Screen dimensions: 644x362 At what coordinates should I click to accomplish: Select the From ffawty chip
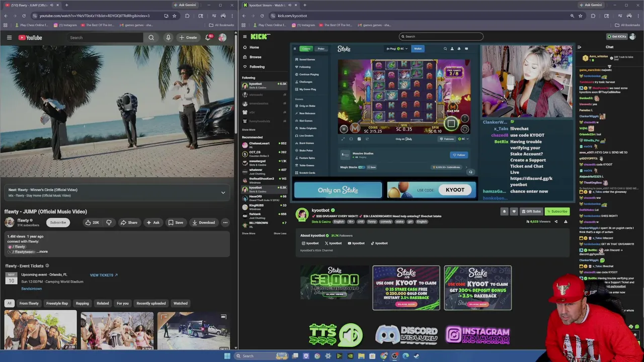[29, 303]
